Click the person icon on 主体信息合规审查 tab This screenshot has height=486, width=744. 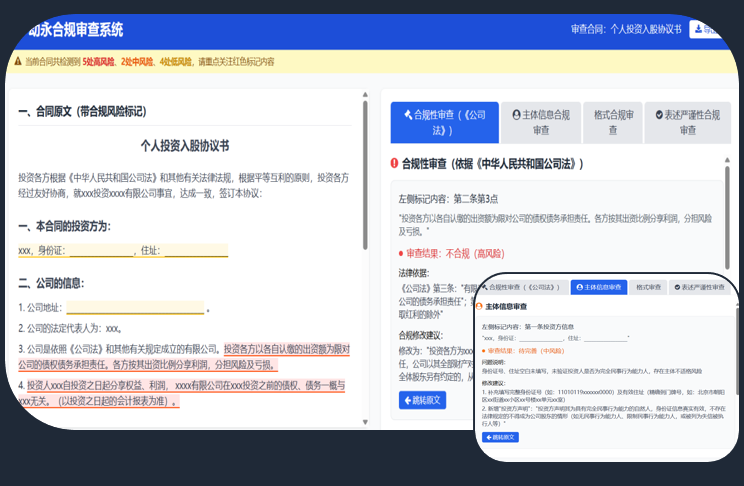click(516, 114)
